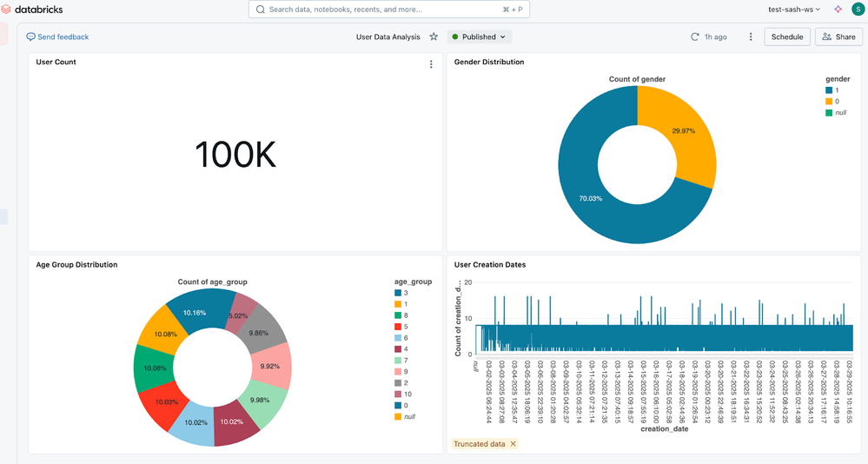Click the Send feedback speech bubble icon
The height and width of the screenshot is (464, 868).
coord(31,37)
